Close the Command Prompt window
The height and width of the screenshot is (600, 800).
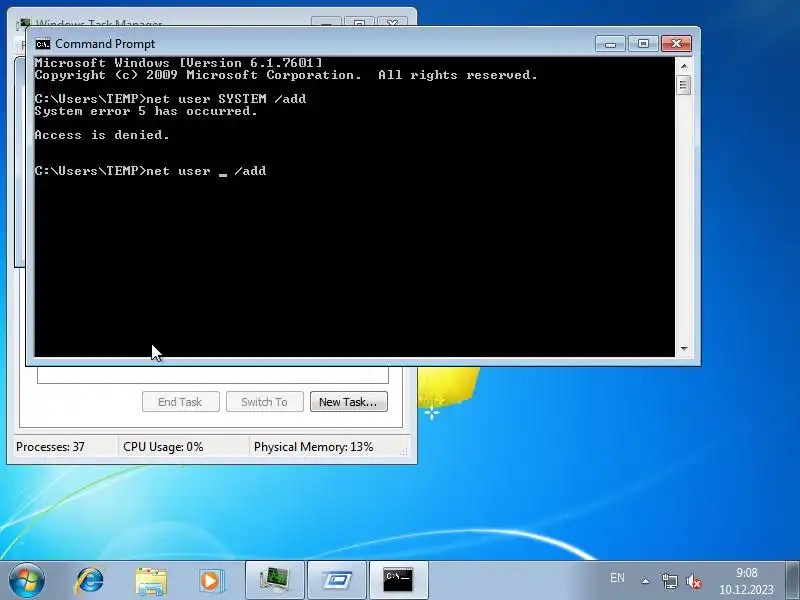click(x=676, y=44)
